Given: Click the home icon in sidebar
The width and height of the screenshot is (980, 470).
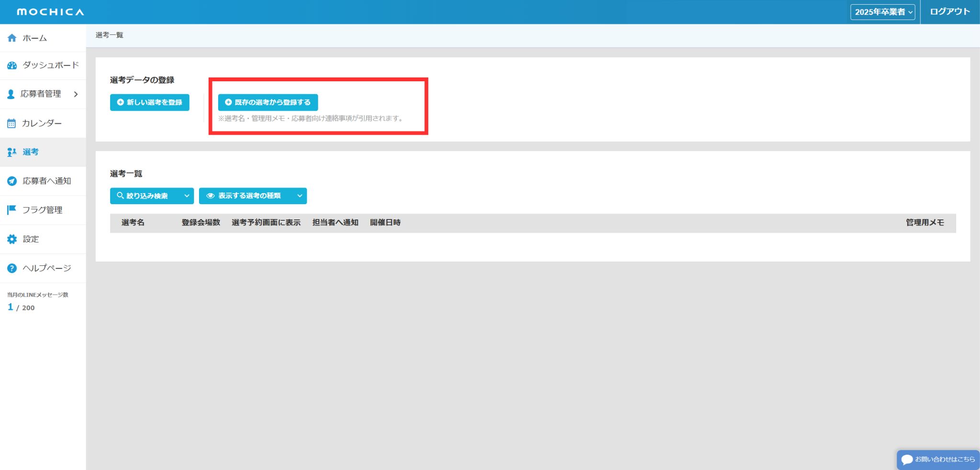Looking at the screenshot, I should point(12,38).
